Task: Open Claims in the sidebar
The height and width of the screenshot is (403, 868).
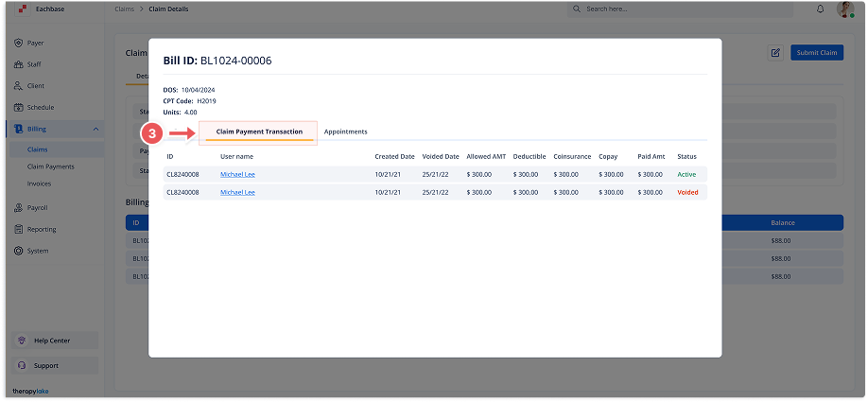Action: click(x=37, y=149)
